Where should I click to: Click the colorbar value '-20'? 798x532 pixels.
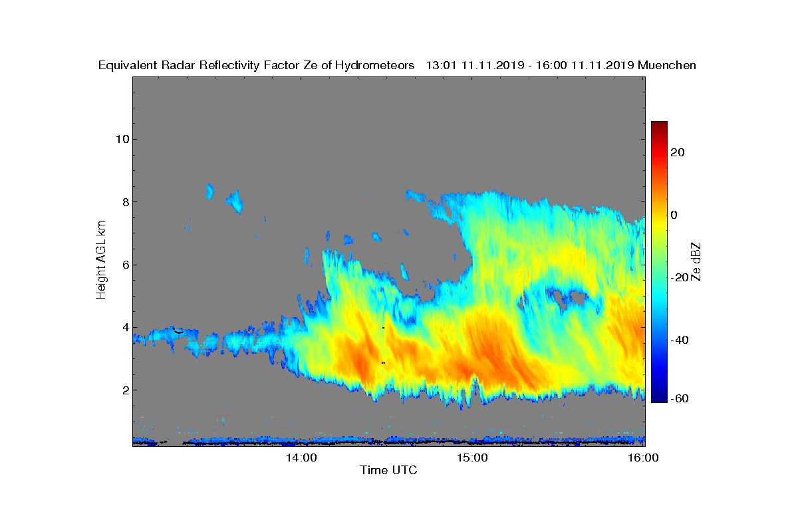pos(680,277)
